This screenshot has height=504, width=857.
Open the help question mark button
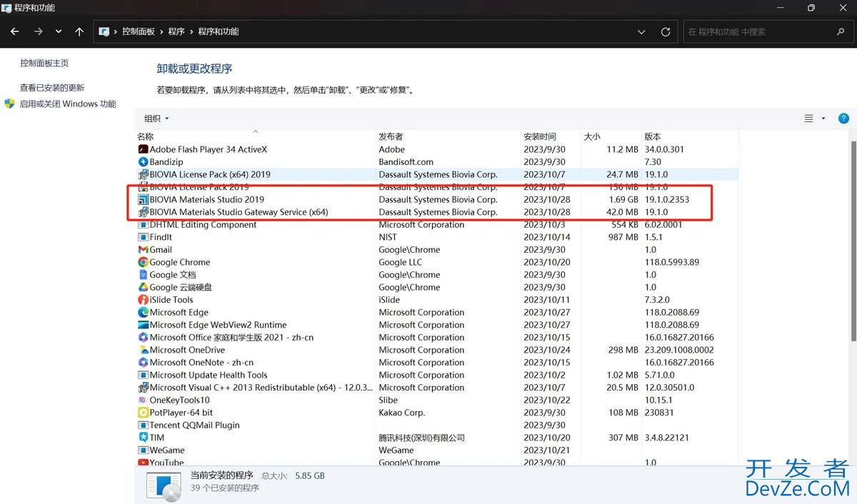point(843,119)
